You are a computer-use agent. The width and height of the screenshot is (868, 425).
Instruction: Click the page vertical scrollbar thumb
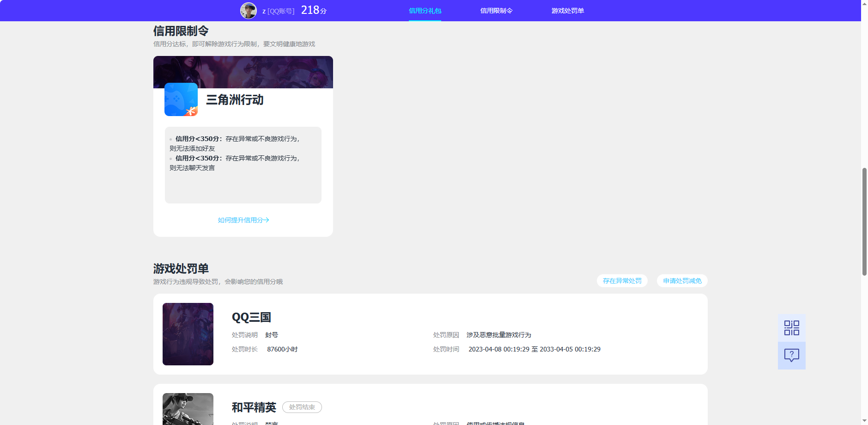click(x=864, y=222)
